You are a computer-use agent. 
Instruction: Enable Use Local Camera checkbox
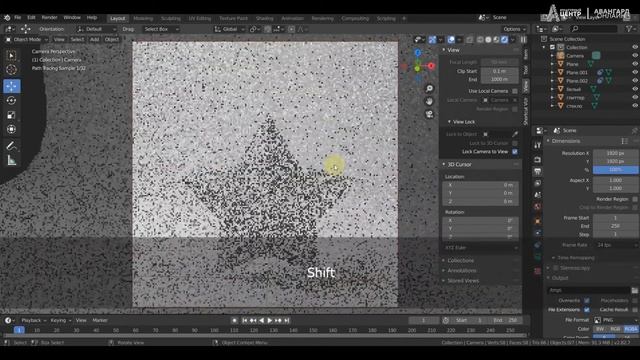click(x=515, y=91)
